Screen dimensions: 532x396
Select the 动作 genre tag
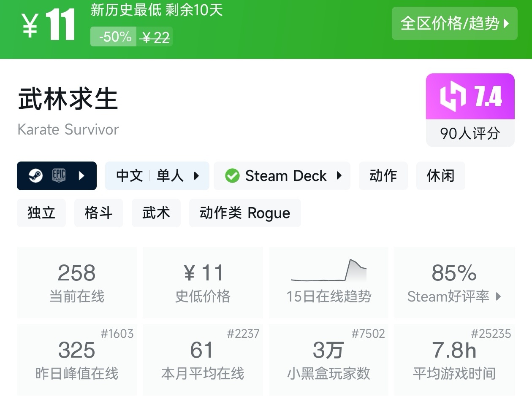click(x=383, y=176)
